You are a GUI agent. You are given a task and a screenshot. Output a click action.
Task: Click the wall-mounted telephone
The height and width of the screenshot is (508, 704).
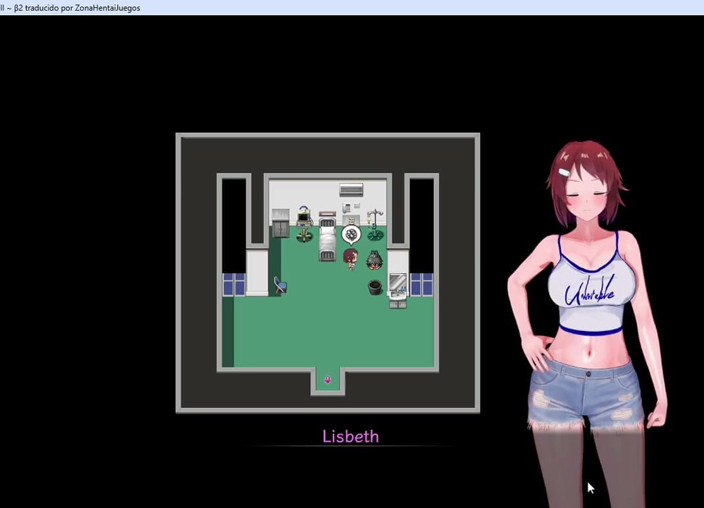click(x=347, y=207)
